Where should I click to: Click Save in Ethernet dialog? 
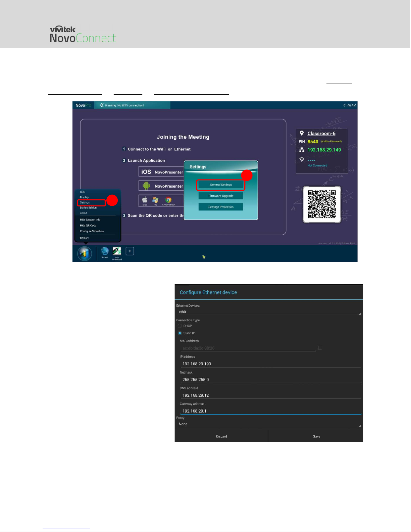click(x=316, y=436)
